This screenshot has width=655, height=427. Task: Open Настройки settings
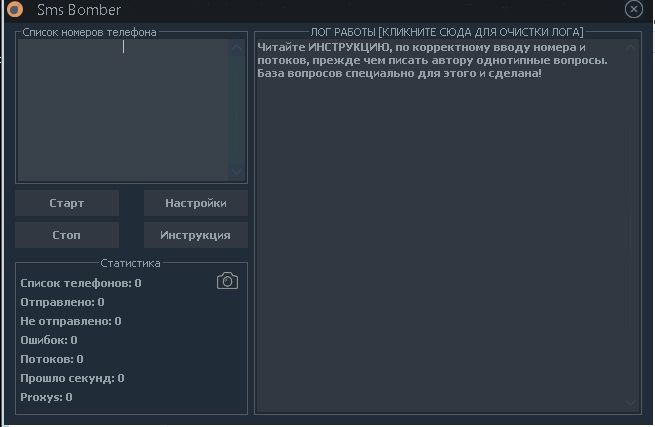pos(195,203)
